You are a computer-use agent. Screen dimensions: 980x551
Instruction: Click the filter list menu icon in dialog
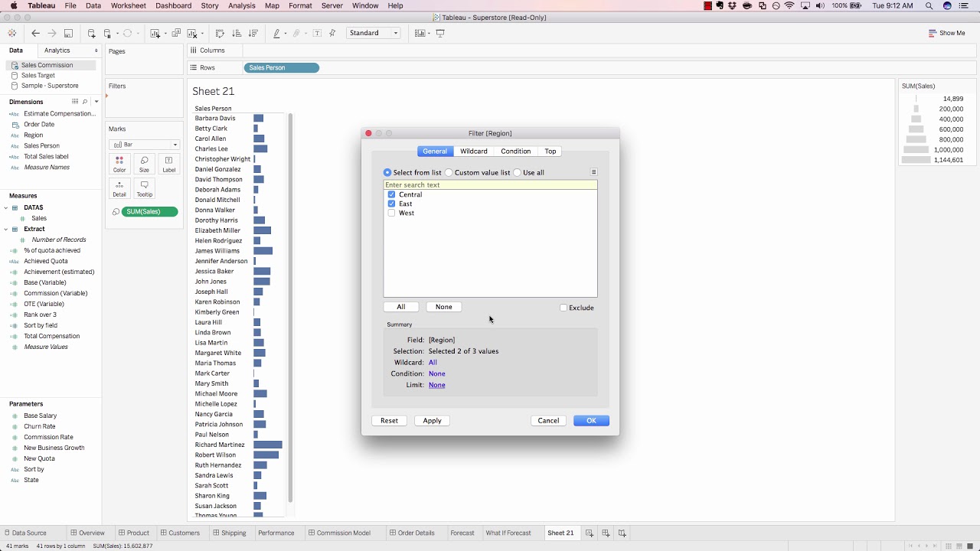pos(593,172)
